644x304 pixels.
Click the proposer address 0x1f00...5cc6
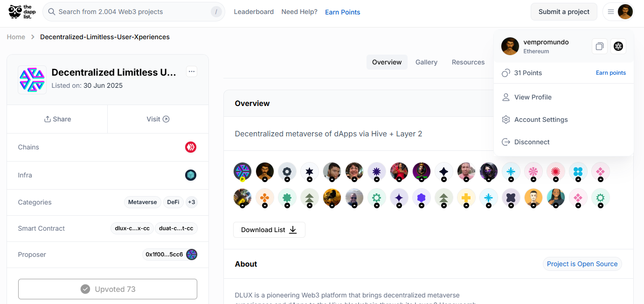164,255
